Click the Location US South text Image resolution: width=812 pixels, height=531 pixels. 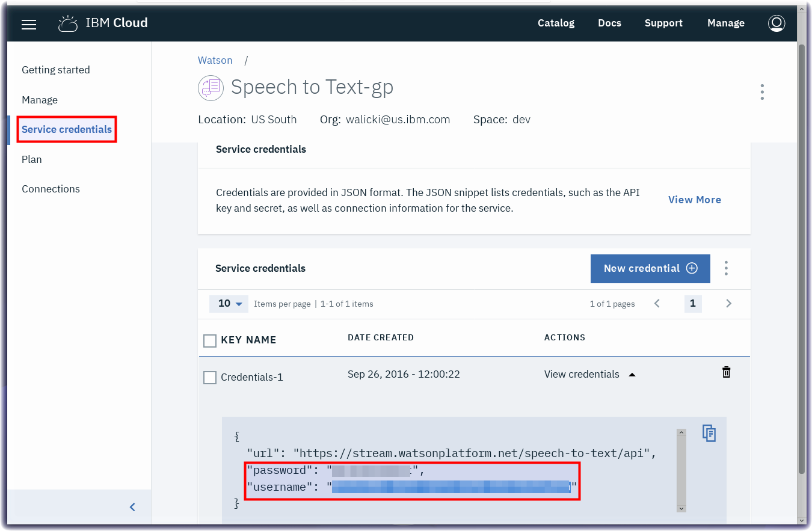point(247,119)
